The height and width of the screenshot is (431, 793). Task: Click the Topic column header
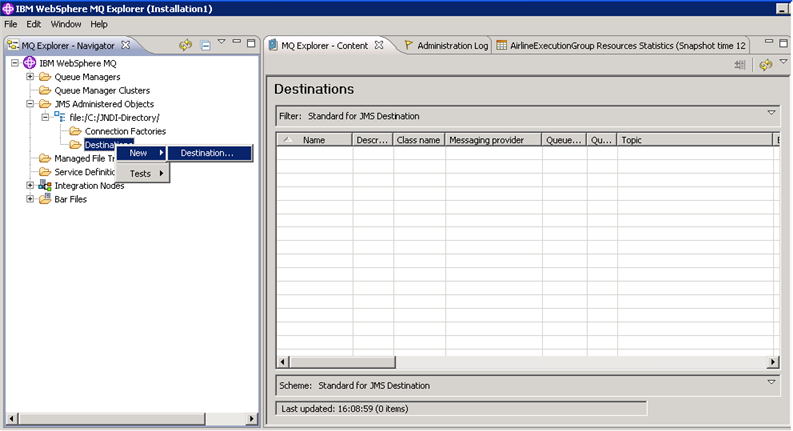coord(694,140)
